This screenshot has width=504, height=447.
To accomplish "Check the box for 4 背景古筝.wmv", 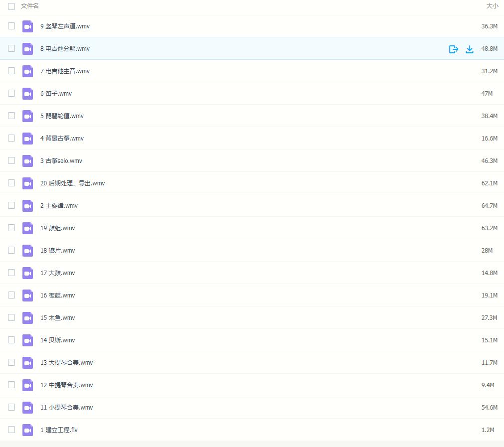I will click(11, 138).
